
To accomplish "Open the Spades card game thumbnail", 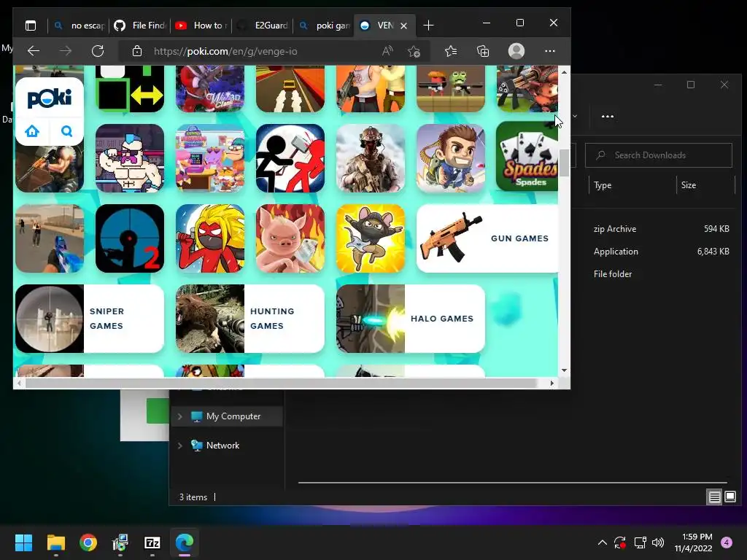I will click(527, 157).
